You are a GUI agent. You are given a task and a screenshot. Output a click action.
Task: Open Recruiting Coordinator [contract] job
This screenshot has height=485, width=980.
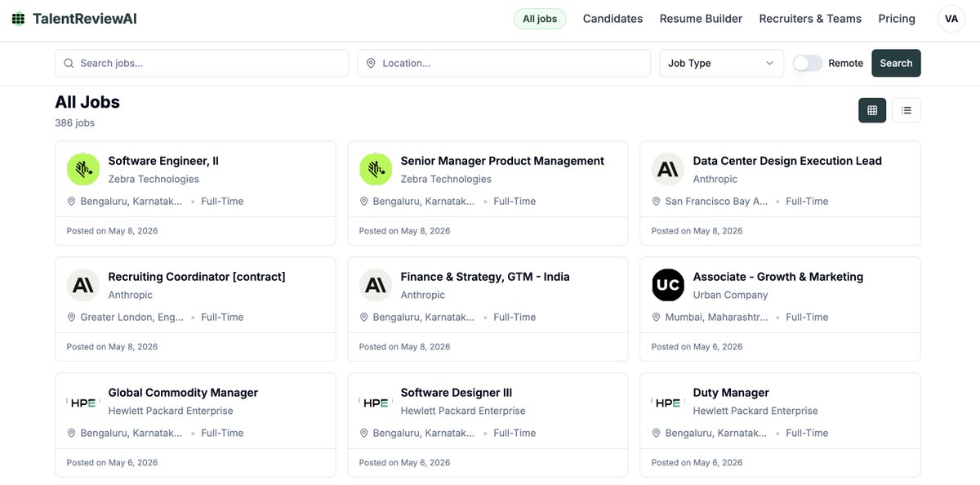(x=197, y=277)
